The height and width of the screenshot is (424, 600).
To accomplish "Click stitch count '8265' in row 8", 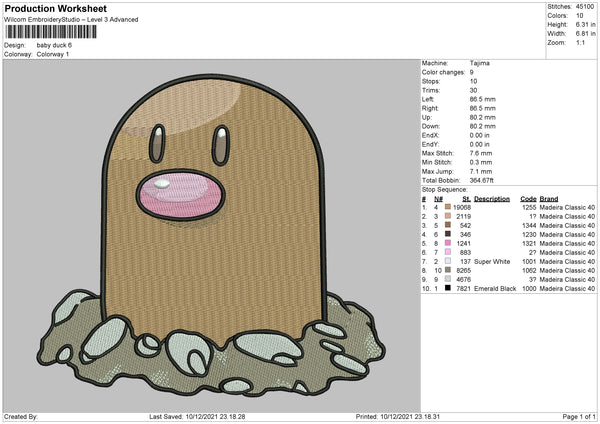I will click(x=463, y=271).
